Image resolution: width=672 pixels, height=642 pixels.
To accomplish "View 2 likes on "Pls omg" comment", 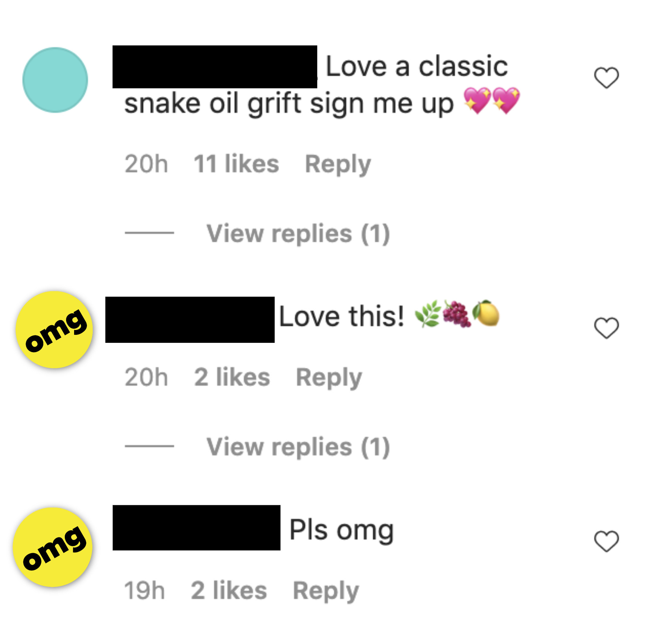I will pyautogui.click(x=228, y=590).
